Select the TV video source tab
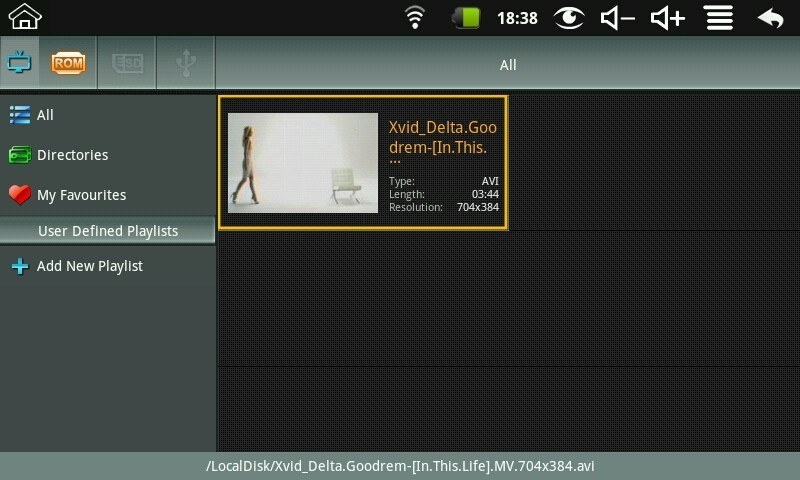This screenshot has height=480, width=800. [x=19, y=62]
